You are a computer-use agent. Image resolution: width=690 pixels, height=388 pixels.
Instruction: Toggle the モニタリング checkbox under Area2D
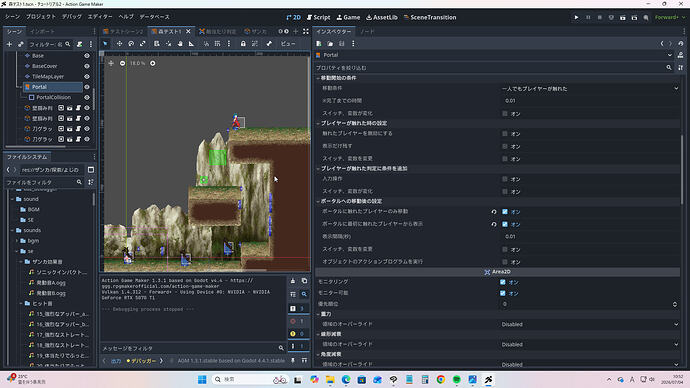503,282
